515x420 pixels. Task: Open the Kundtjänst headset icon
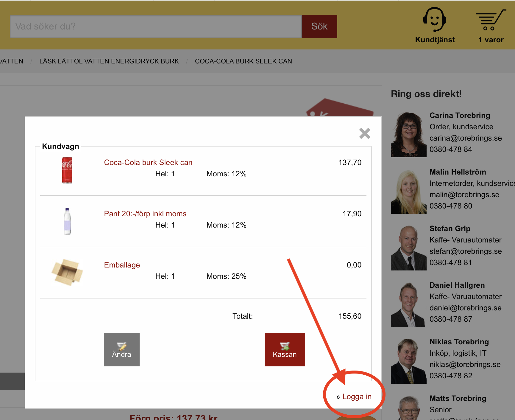point(435,20)
